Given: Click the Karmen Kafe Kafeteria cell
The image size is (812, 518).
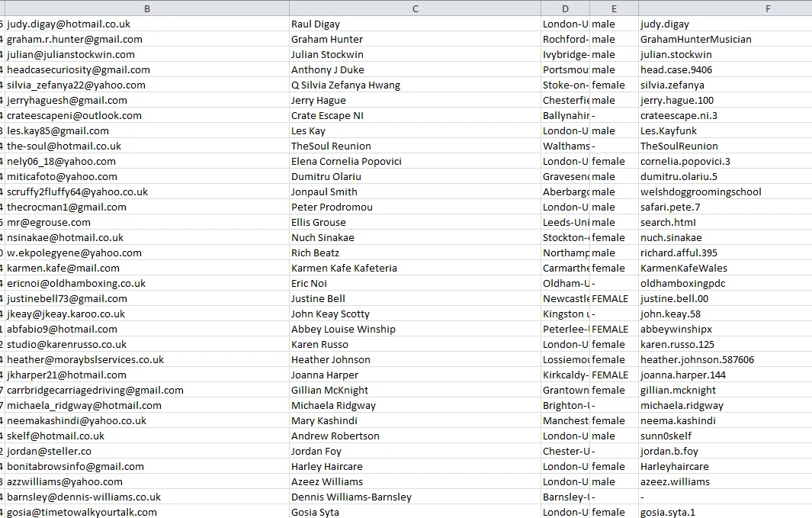Looking at the screenshot, I should [x=344, y=268].
